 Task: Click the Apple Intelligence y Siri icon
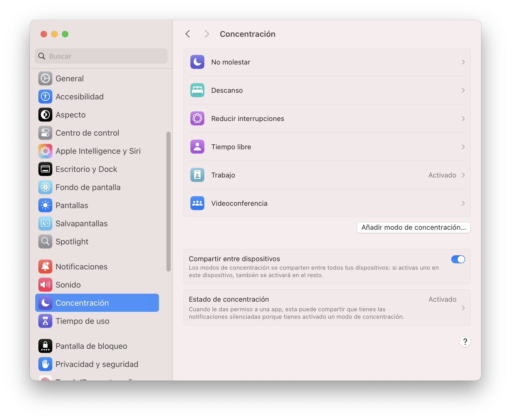click(x=45, y=151)
